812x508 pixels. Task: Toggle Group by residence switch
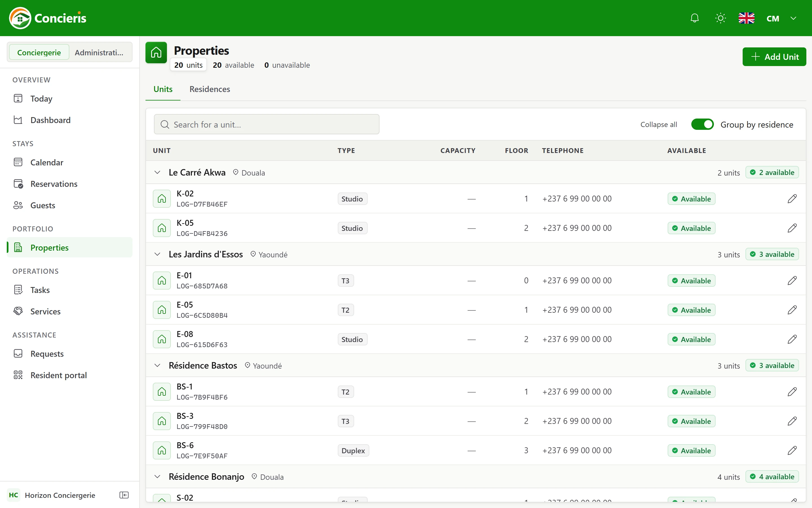pyautogui.click(x=702, y=124)
